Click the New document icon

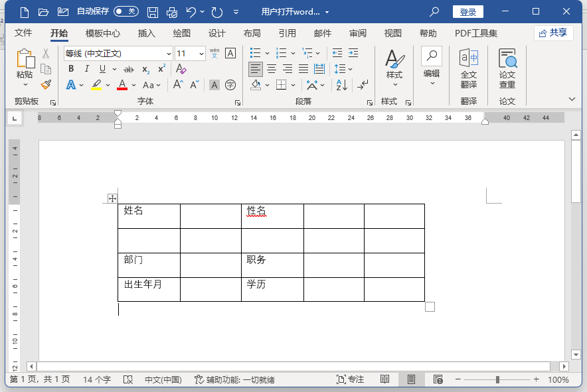point(25,12)
